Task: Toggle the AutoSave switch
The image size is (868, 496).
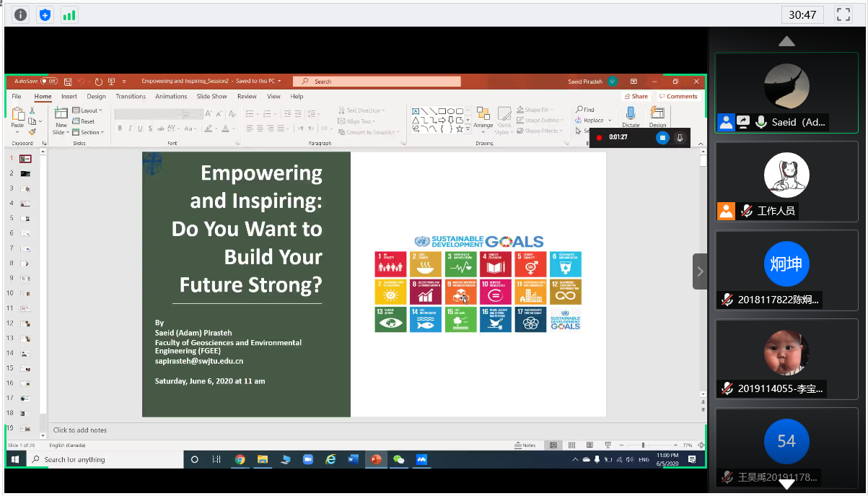Action: [49, 82]
